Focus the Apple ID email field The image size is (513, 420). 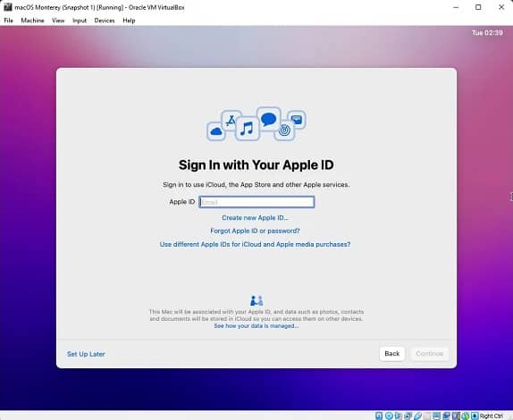point(256,202)
